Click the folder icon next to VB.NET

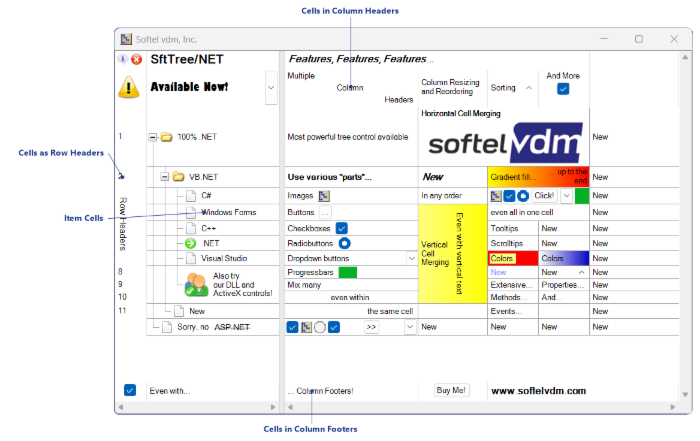[x=179, y=177]
